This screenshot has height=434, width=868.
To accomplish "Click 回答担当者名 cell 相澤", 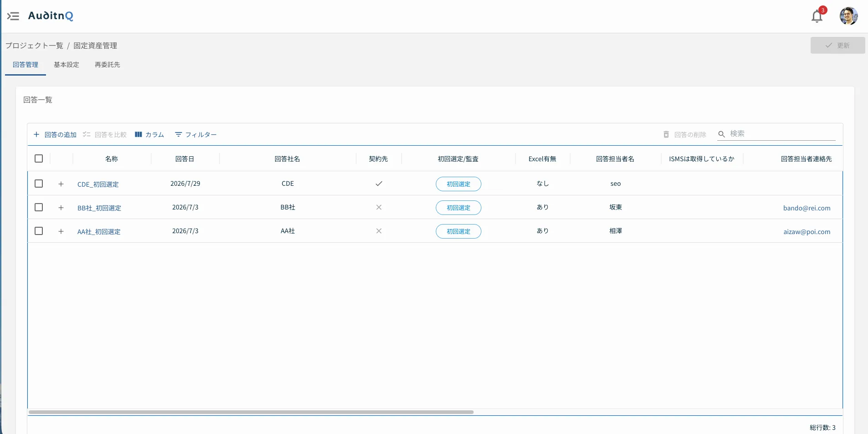I will point(616,231).
